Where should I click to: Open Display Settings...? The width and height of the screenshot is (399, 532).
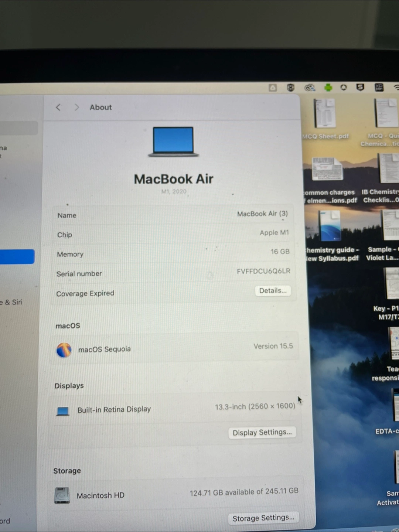[x=262, y=432]
